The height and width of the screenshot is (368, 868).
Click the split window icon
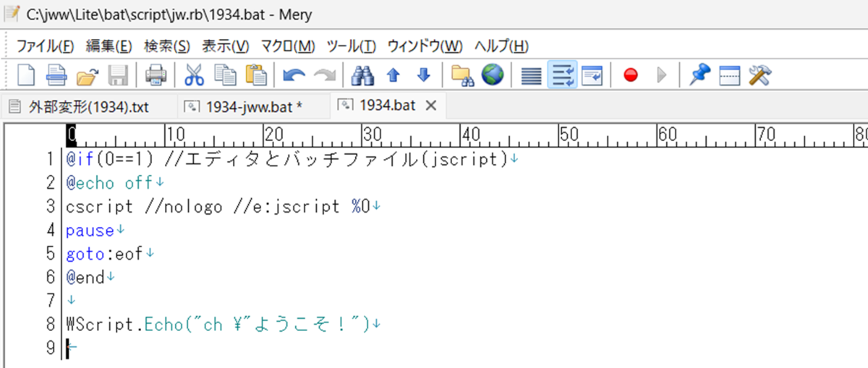pos(730,75)
